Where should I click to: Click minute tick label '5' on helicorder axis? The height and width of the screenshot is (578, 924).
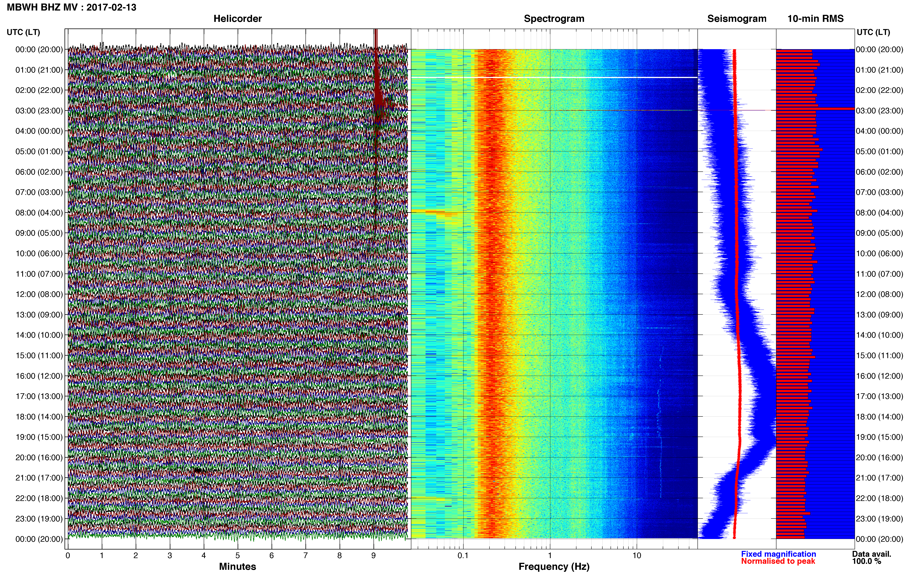(x=238, y=556)
